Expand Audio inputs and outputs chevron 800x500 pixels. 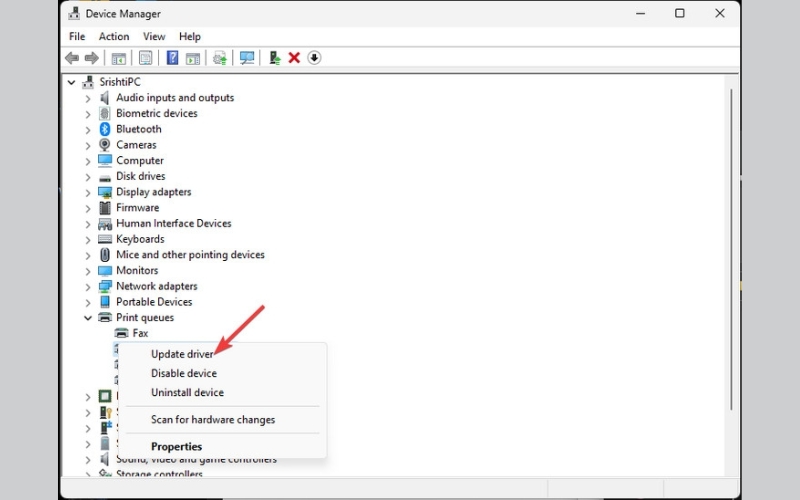(88, 98)
